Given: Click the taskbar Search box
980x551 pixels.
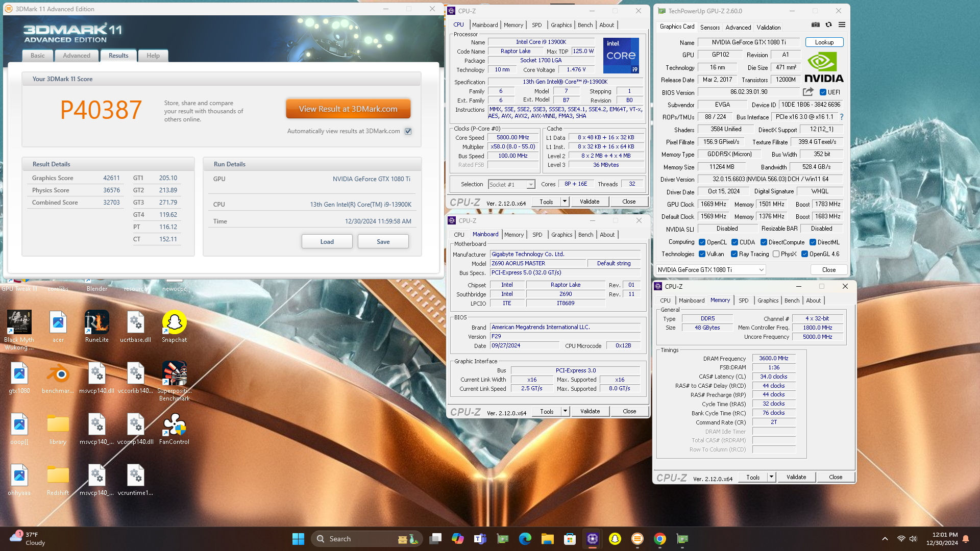Looking at the screenshot, I should (366, 539).
